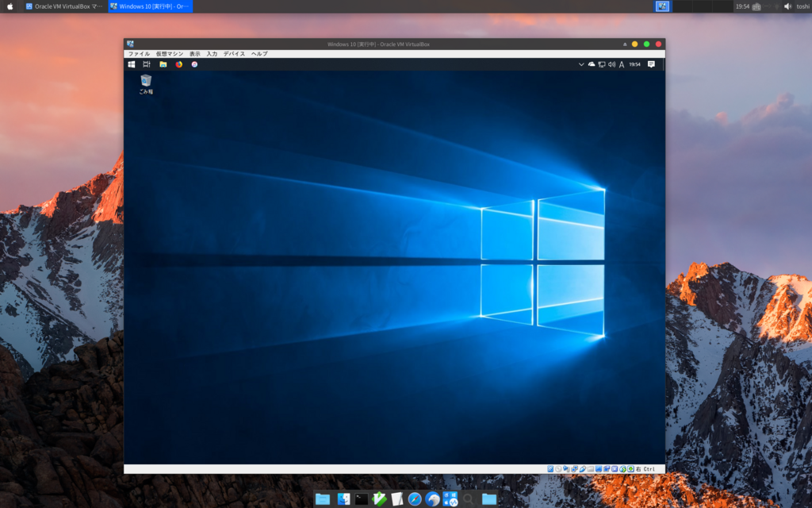Open File Explorer in the Windows taskbar

(x=163, y=64)
